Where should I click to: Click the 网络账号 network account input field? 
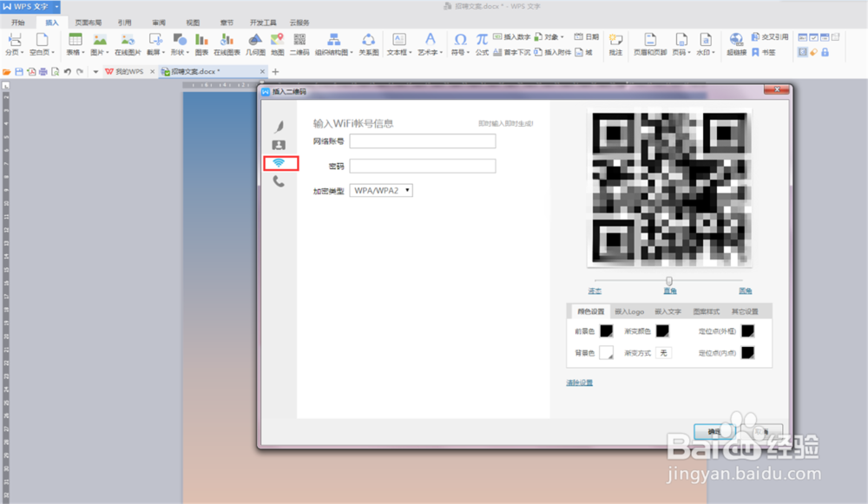point(423,141)
